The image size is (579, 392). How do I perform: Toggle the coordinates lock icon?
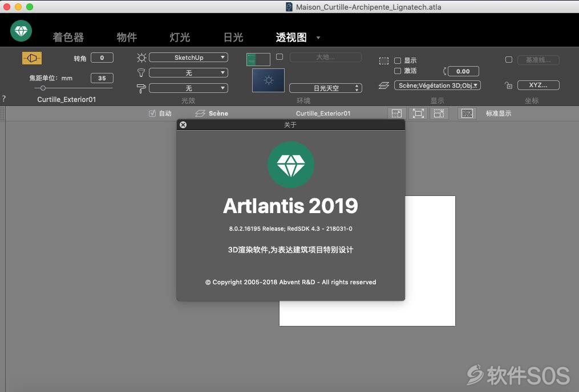(x=508, y=85)
